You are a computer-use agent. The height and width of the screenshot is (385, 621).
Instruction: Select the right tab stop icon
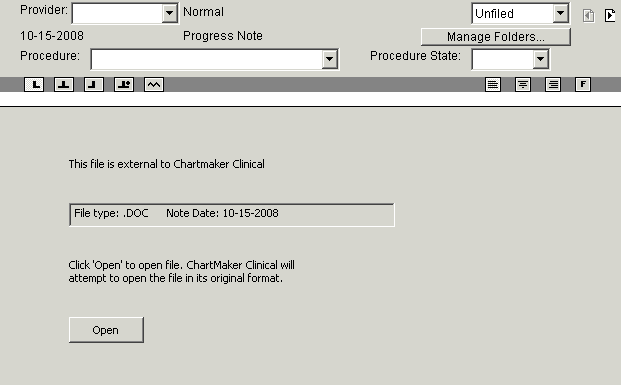[94, 84]
